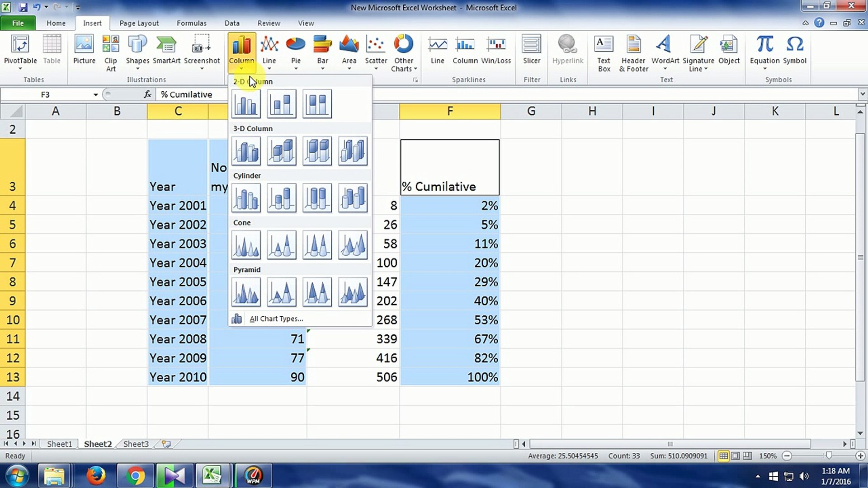Open the Clip Art pane
The image size is (868, 488).
coord(111,52)
